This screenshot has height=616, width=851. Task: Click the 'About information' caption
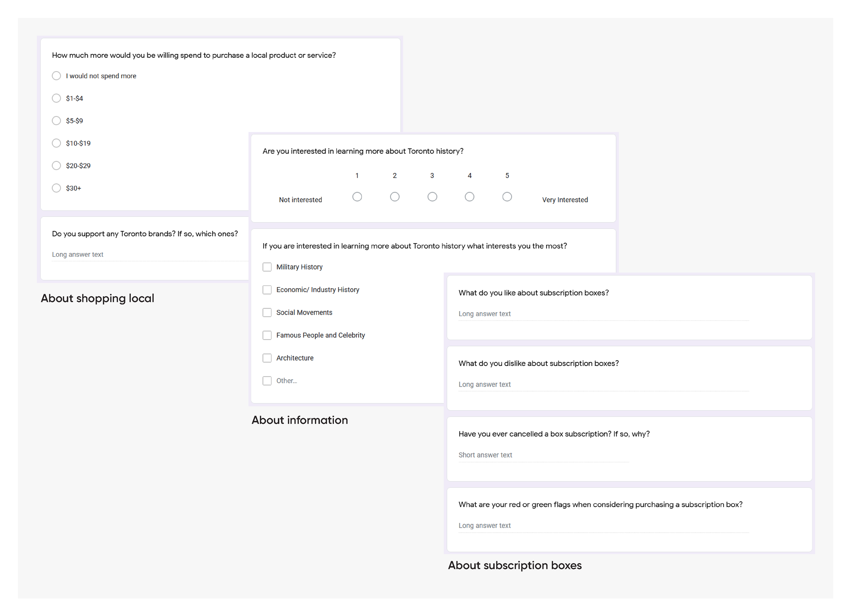tap(300, 420)
